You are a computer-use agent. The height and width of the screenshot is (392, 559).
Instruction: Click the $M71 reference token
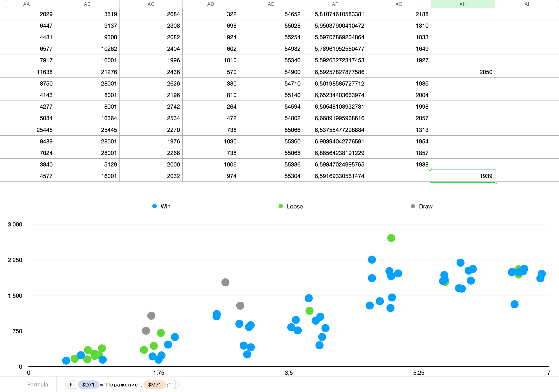[155, 385]
